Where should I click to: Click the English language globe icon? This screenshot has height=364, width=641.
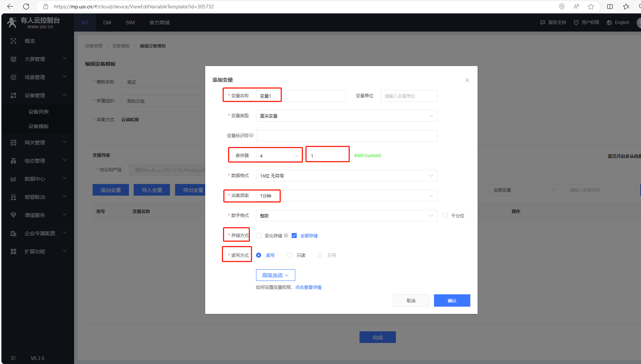[x=609, y=23]
